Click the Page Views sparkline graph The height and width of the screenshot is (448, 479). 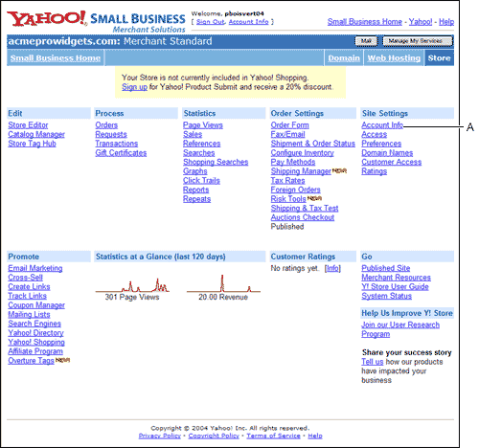(132, 285)
